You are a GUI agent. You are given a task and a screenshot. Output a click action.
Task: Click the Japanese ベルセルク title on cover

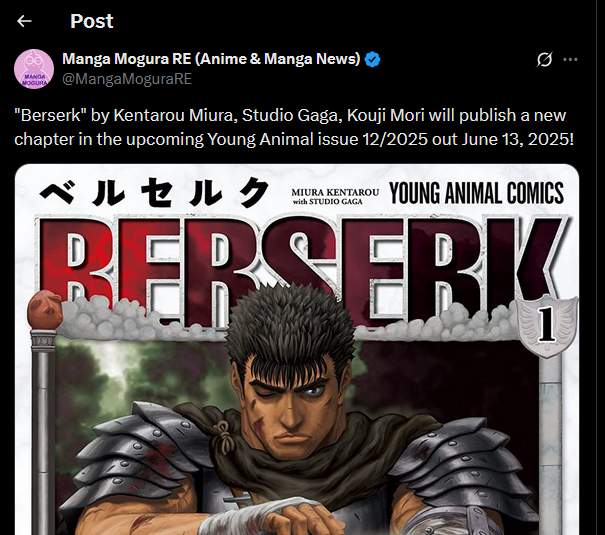tap(154, 192)
